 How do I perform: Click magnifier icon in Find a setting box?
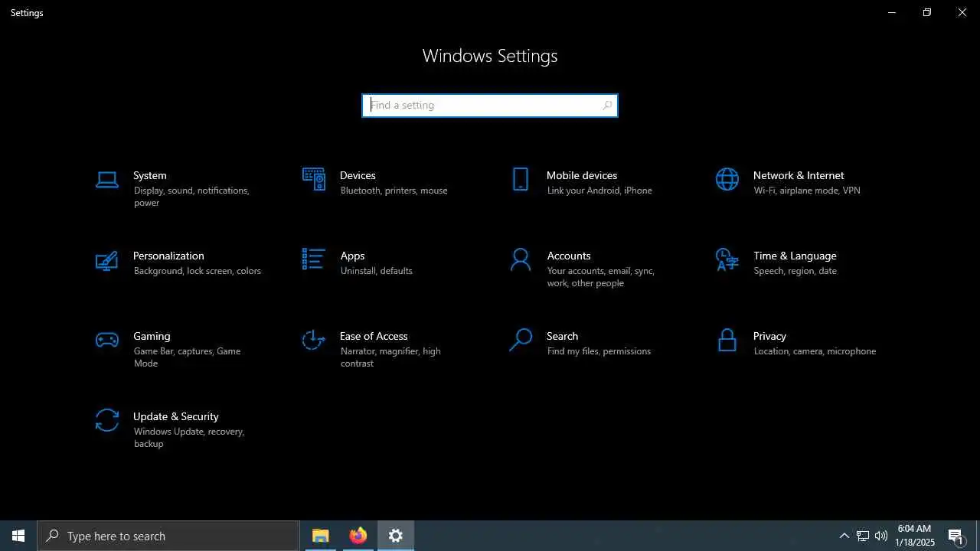coord(607,106)
